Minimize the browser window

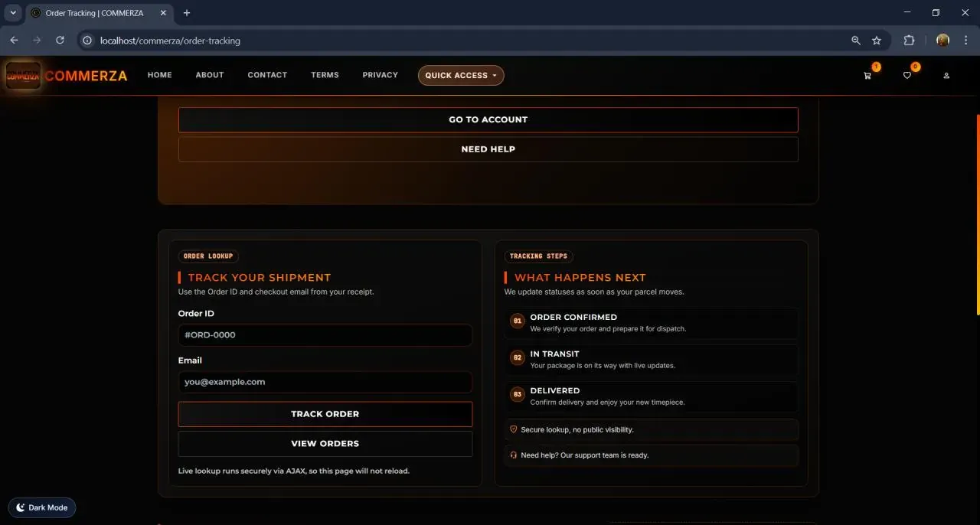pos(908,13)
